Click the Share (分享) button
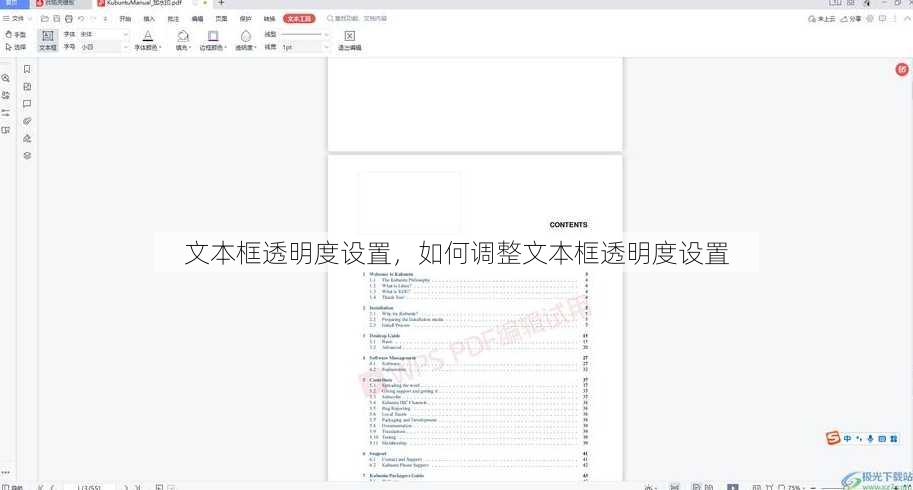913x490 pixels. (851, 19)
